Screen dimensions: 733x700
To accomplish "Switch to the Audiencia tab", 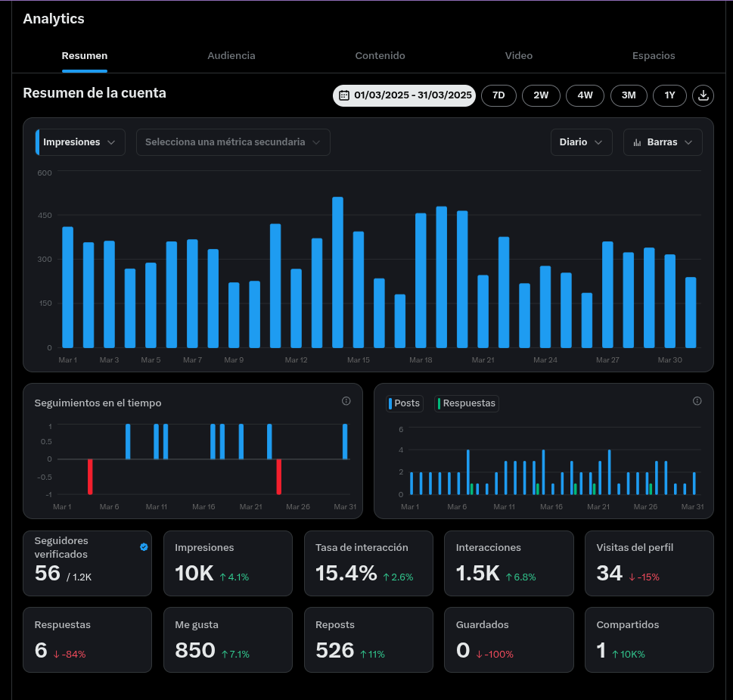I will click(x=231, y=56).
